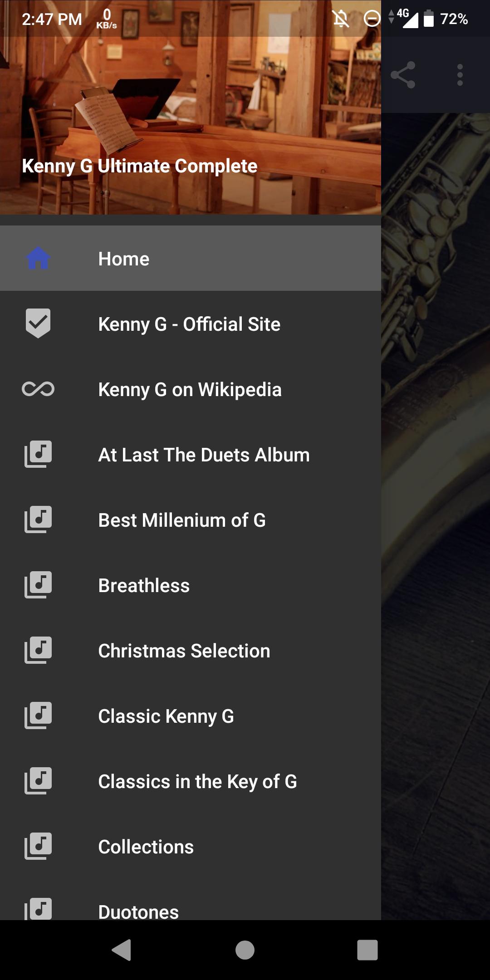
Task: Tap the dimmed saxophone area to close drawer
Action: (436, 516)
